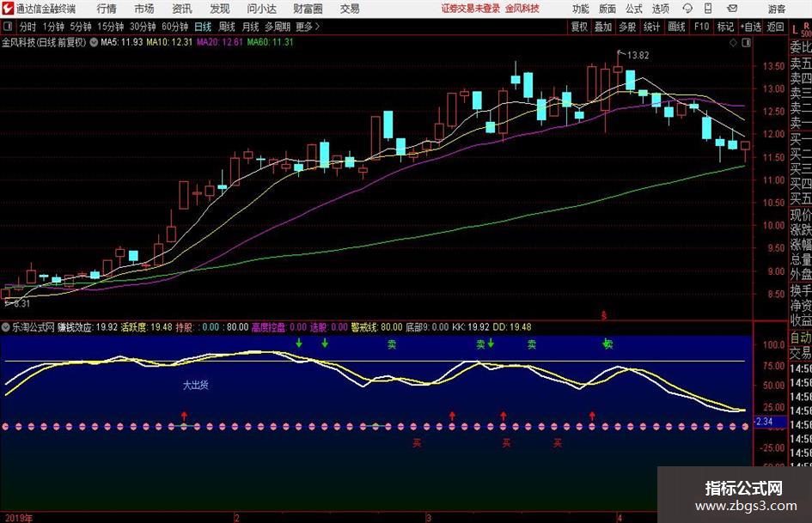Click the 多股 multi-stock button
812x523 pixels.
pyautogui.click(x=627, y=27)
